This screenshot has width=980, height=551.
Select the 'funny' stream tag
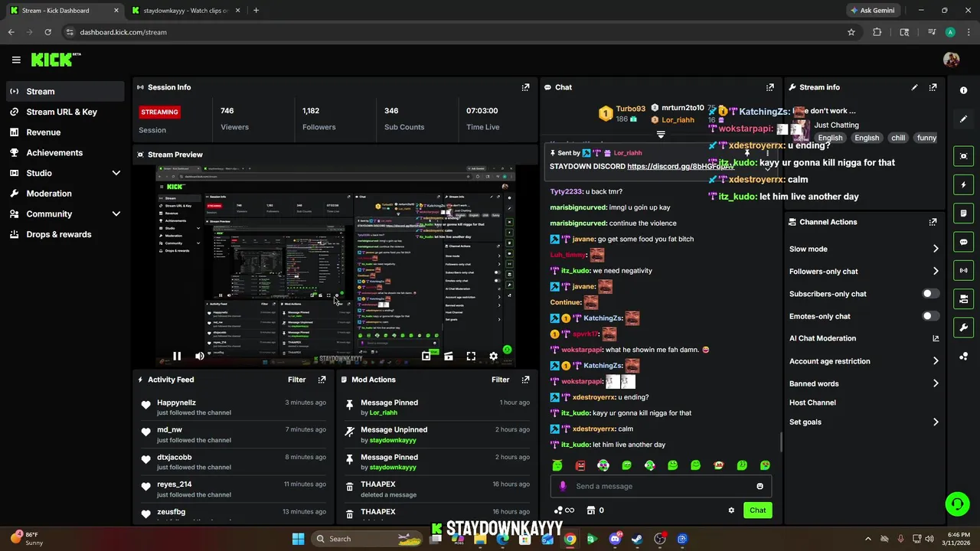pyautogui.click(x=926, y=138)
